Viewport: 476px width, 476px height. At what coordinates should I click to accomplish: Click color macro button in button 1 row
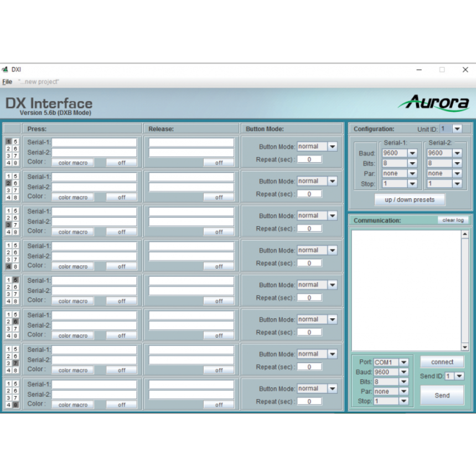(x=73, y=163)
